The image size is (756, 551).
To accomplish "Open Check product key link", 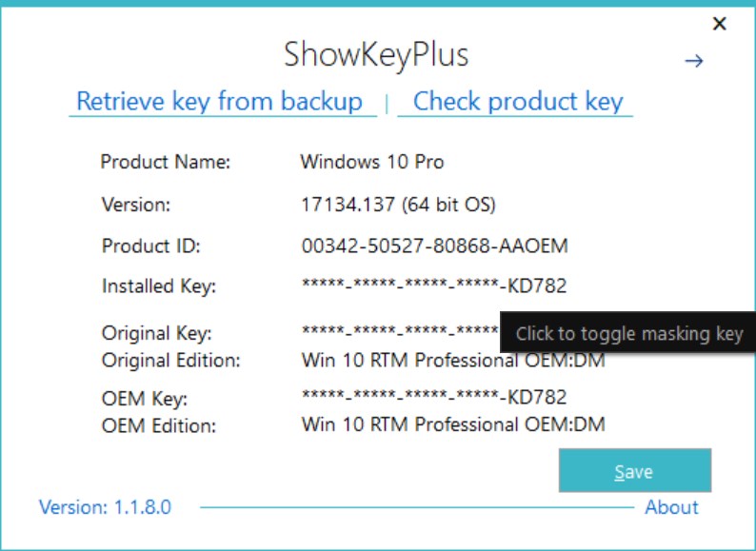I will 518,101.
